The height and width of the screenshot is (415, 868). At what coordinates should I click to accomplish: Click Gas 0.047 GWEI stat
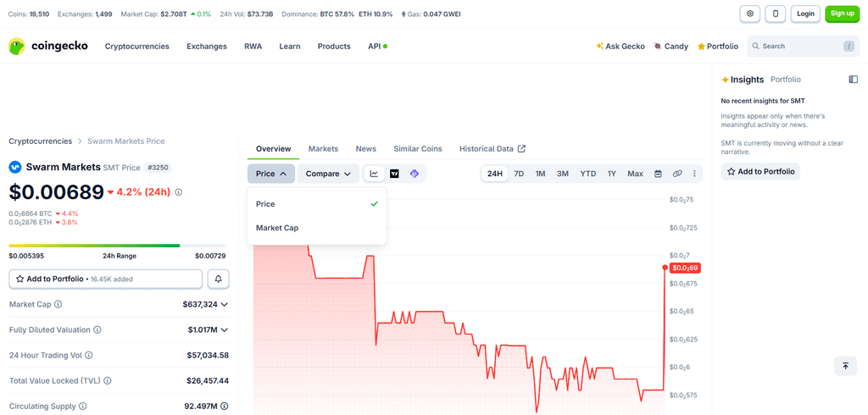click(x=431, y=14)
